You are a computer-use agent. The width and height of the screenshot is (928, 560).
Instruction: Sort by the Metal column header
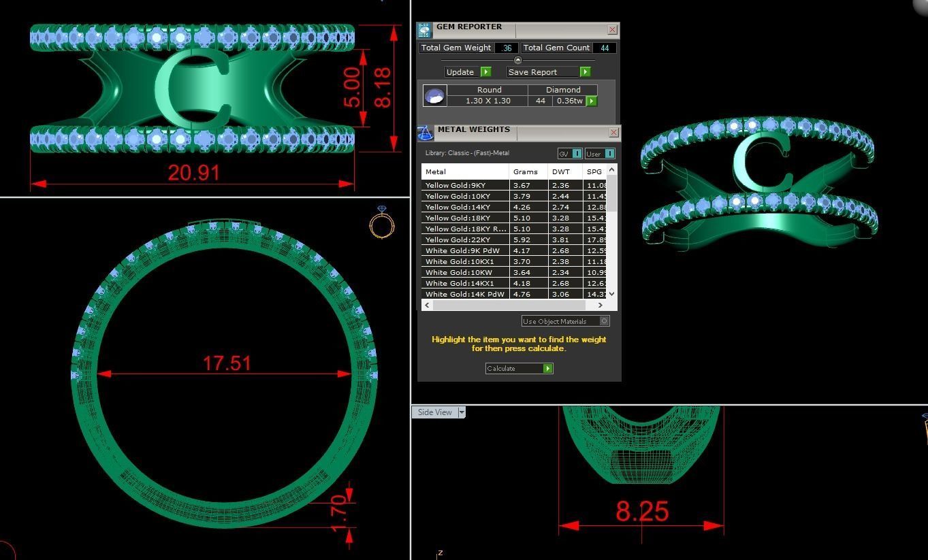pos(465,171)
